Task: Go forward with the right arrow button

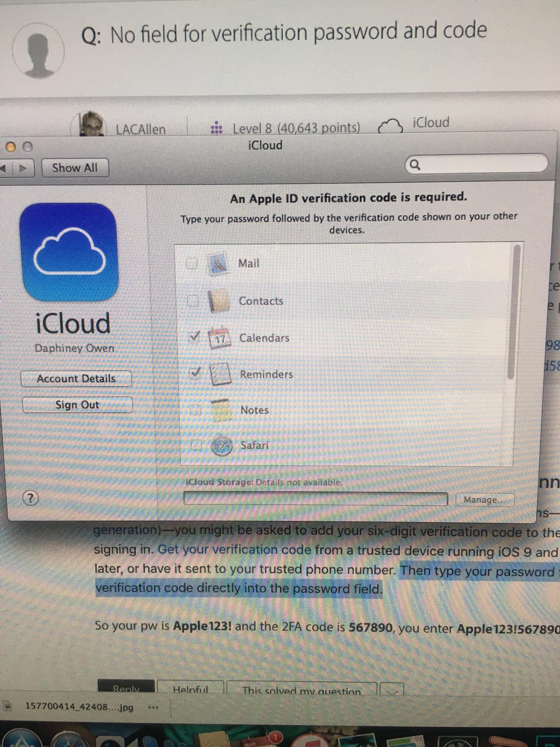Action: [x=23, y=169]
